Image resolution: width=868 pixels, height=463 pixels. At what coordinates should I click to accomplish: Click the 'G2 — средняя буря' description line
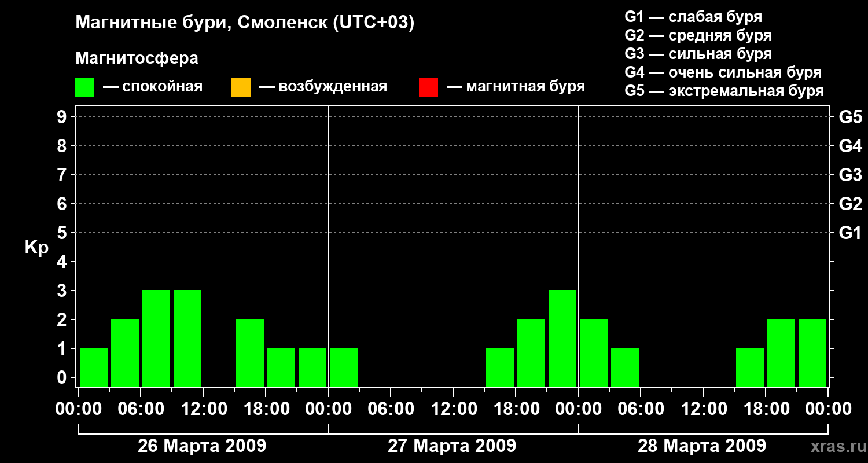point(698,35)
